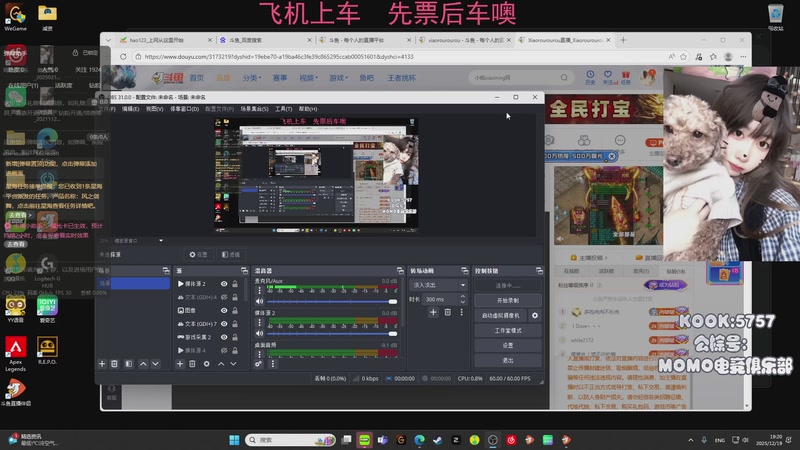Hide the 图像 source with eye icon
Viewport: 800px width, 450px height.
[x=224, y=310]
